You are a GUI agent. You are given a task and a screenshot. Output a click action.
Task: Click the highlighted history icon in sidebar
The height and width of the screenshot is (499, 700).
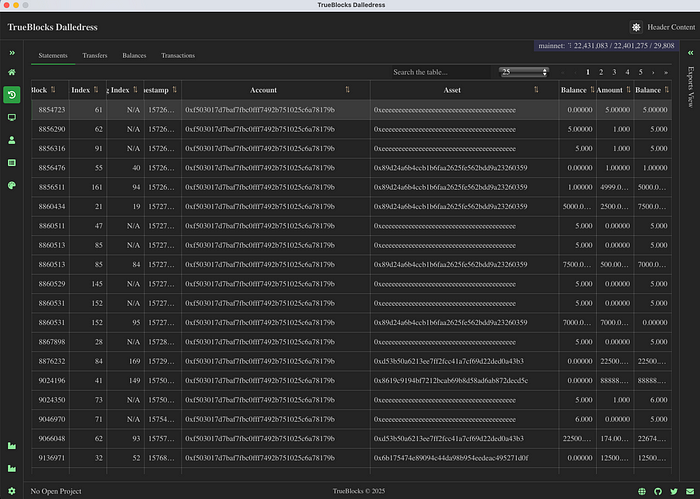pos(12,95)
